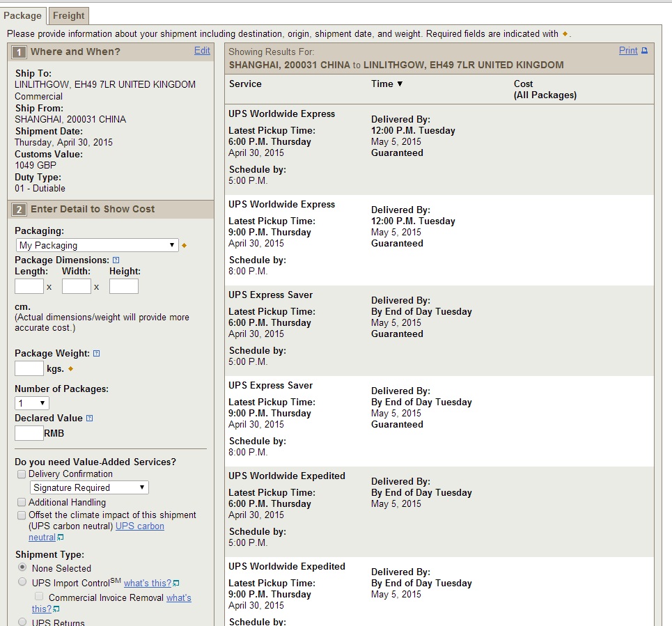The width and height of the screenshot is (672, 626).
Task: Open the My Packaging dropdown
Action: 97,245
